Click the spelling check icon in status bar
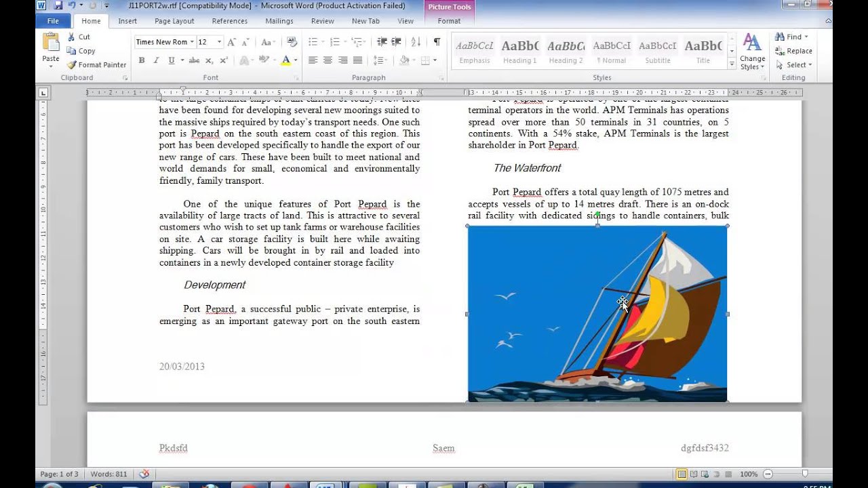 144,474
